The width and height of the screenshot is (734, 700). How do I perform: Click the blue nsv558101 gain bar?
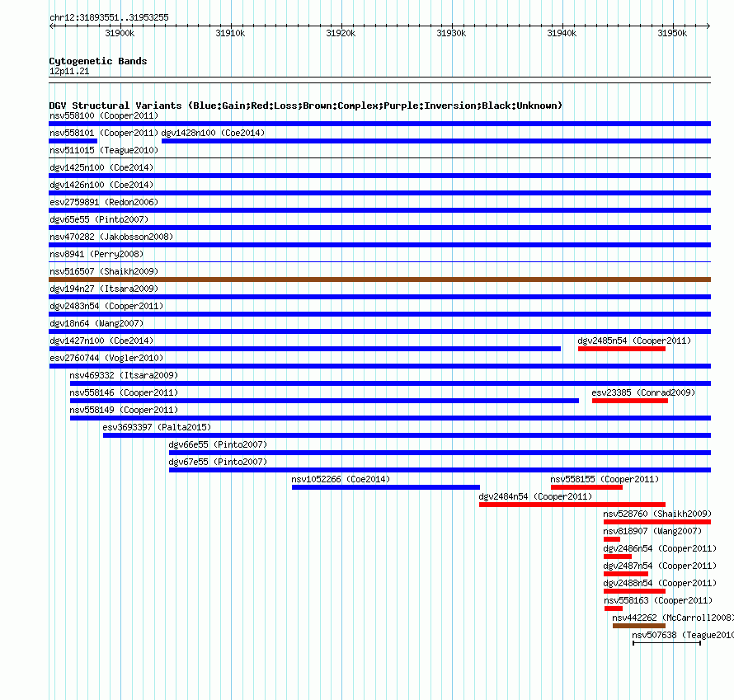pos(73,141)
